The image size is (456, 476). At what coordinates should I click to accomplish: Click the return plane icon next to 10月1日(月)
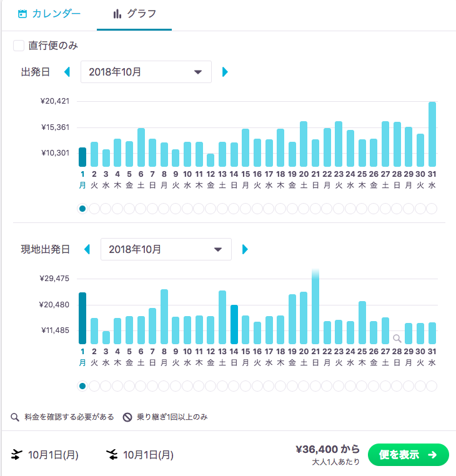pyautogui.click(x=112, y=454)
